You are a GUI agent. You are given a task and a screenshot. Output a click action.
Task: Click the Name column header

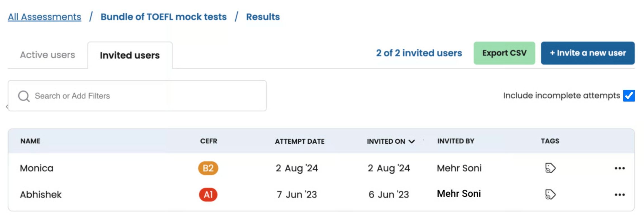coord(30,141)
